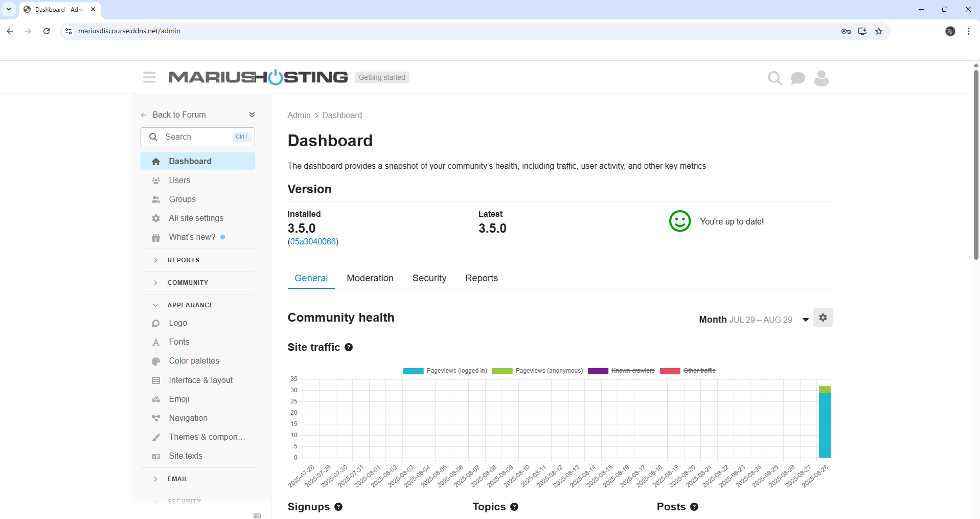
Task: Toggle Known crawlers legend series
Action: pos(621,371)
